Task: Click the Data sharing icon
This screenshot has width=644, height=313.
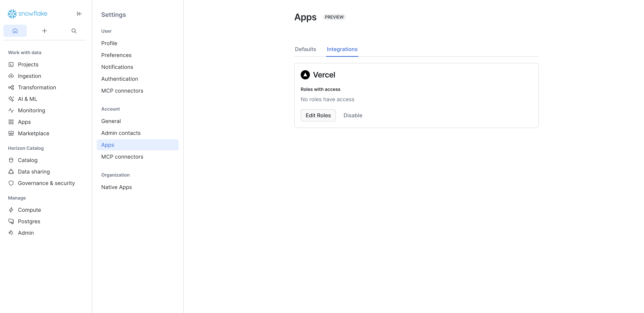Action: (11, 172)
